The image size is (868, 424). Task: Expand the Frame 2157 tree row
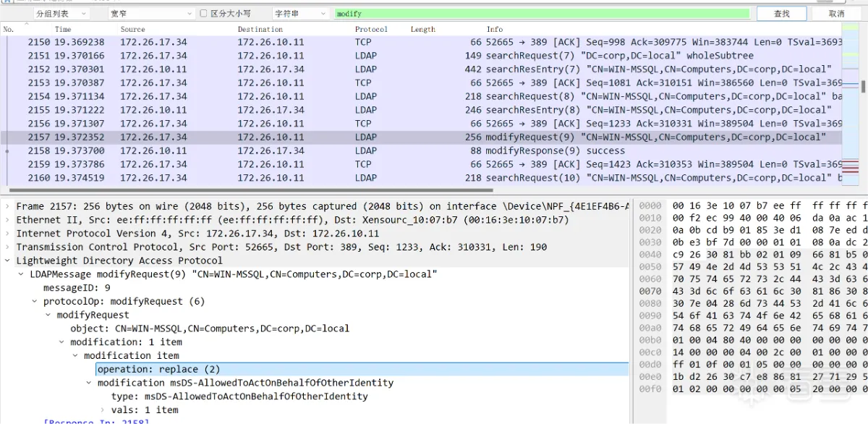[8, 206]
